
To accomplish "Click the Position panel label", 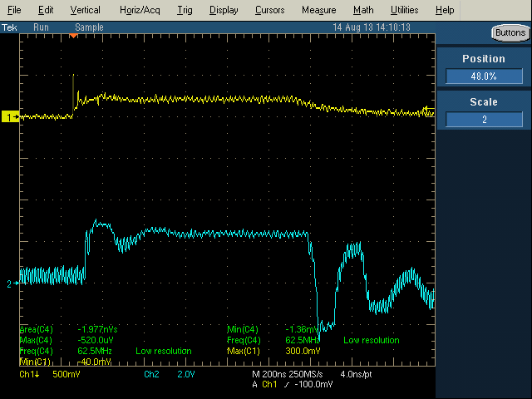I will coord(484,59).
